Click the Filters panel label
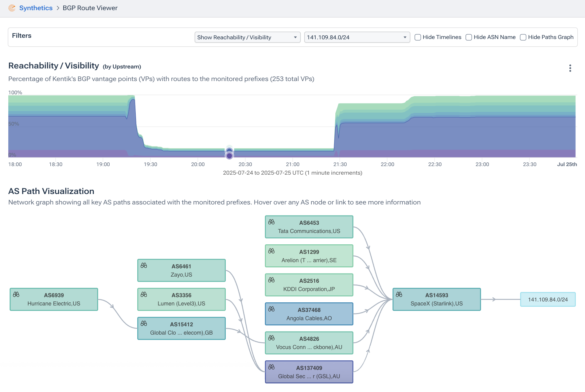 22,36
